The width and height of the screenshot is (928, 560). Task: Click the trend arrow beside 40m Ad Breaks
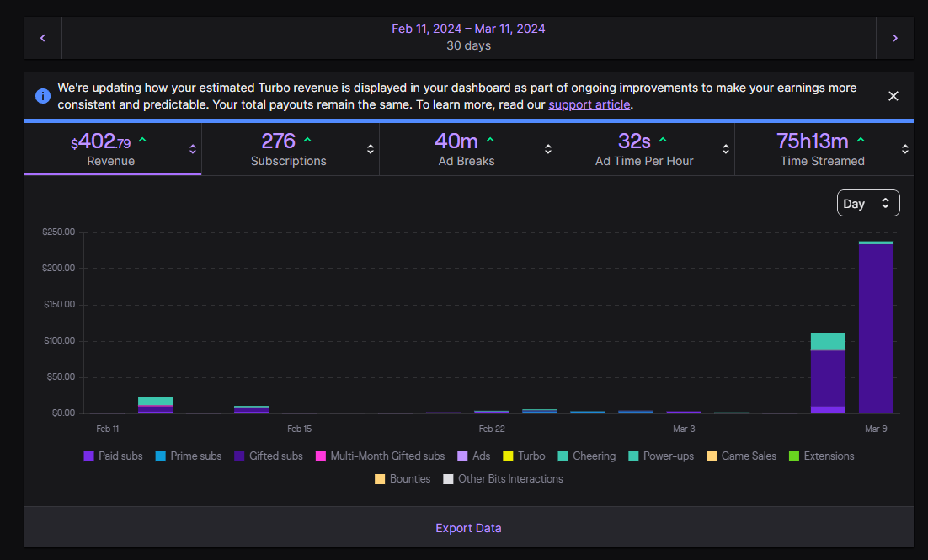pyautogui.click(x=490, y=140)
